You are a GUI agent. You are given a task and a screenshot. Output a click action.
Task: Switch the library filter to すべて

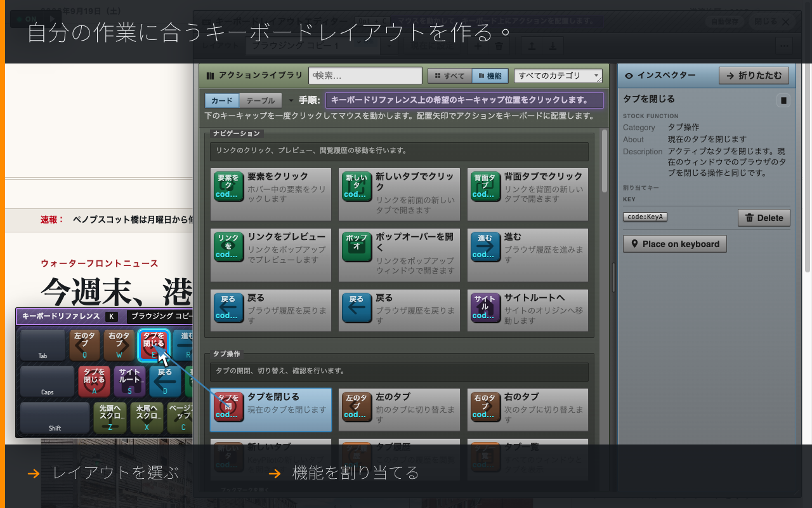(450, 76)
